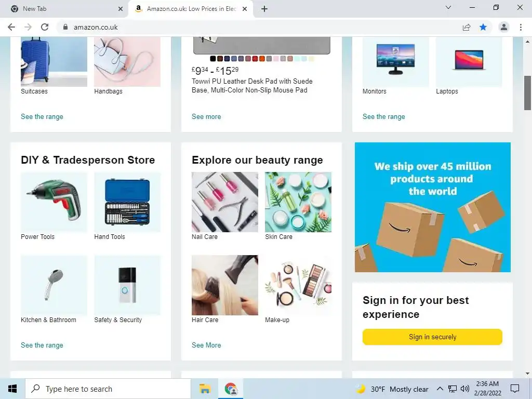Click the Safety & Security label
The width and height of the screenshot is (532, 399).
point(118,320)
